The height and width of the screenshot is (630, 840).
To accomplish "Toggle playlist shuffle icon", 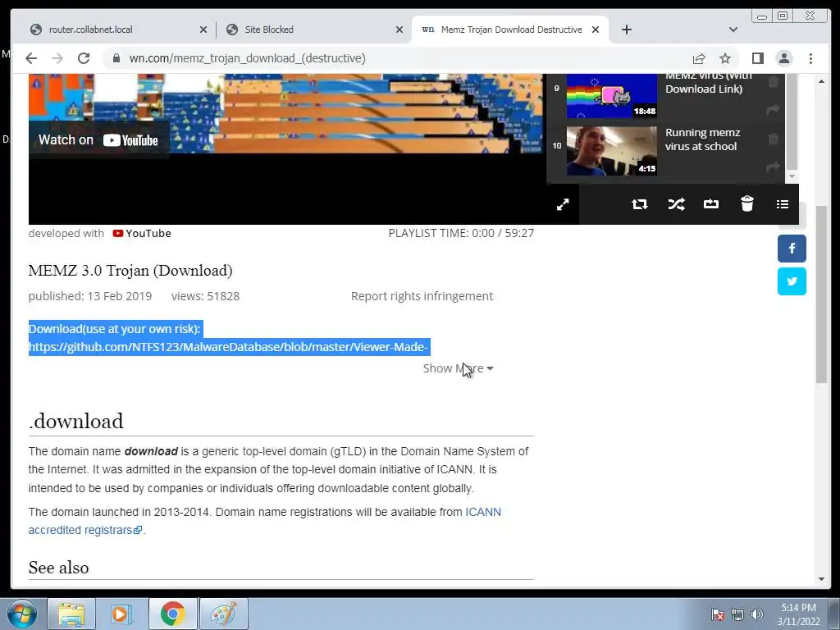I will click(x=676, y=204).
